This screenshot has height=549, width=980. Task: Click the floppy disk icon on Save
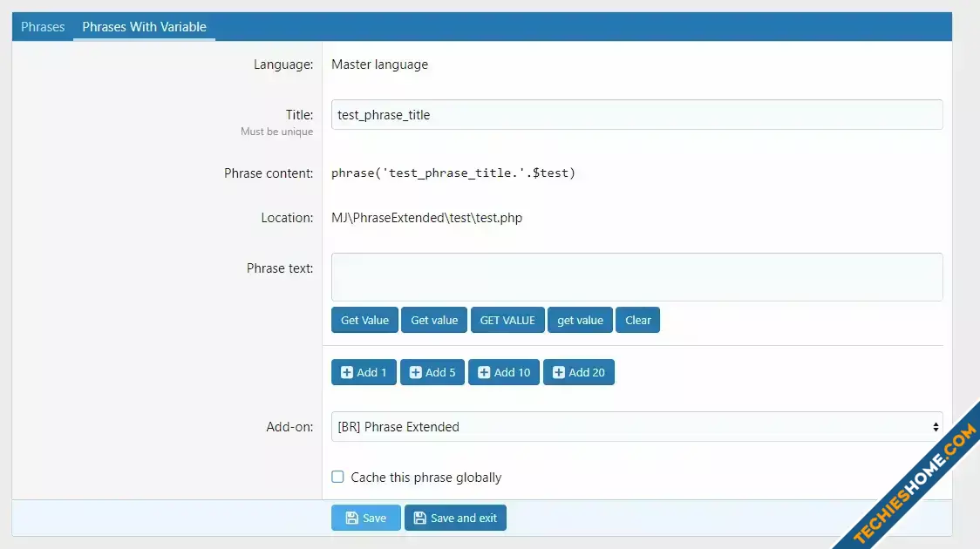pyautogui.click(x=352, y=518)
